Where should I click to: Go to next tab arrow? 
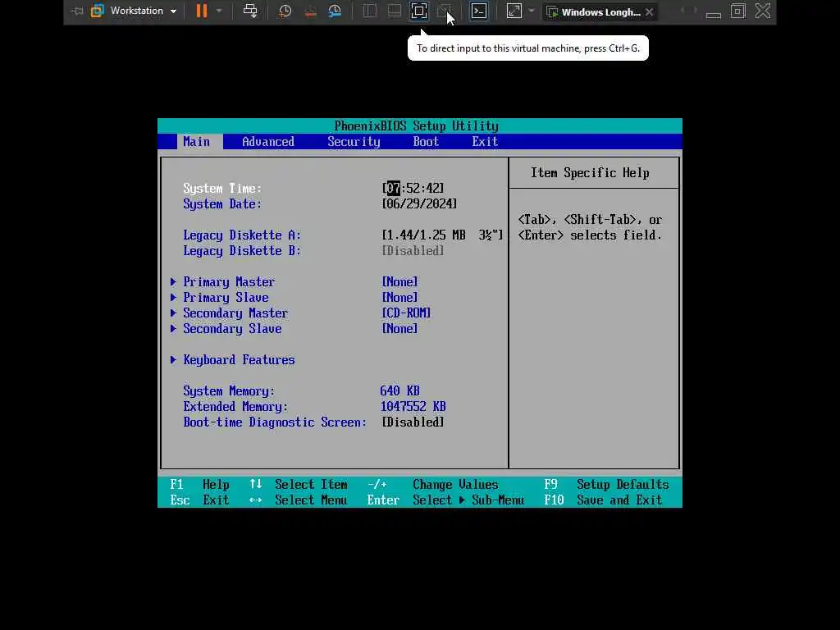coord(696,11)
